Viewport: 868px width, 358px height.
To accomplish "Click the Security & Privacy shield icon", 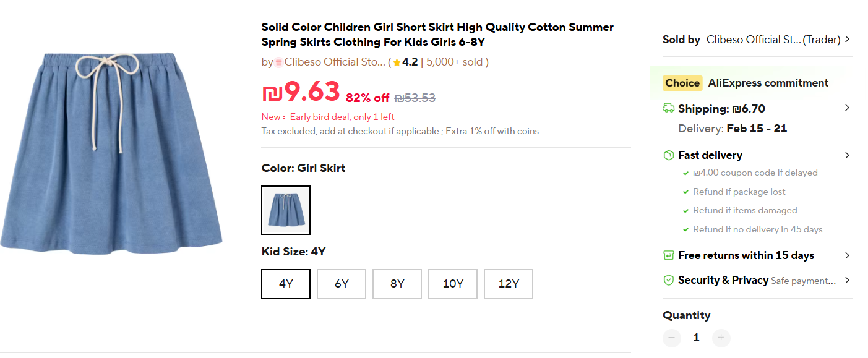I will (669, 280).
